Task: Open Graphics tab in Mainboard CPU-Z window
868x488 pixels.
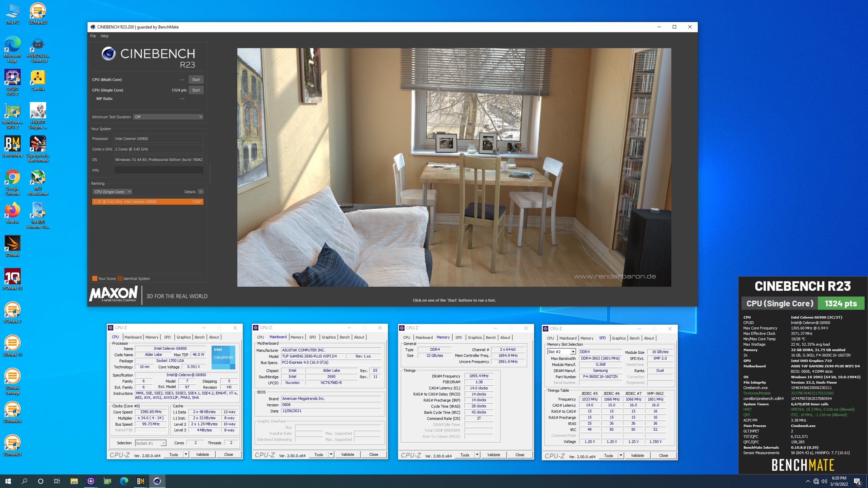Action: coord(329,337)
